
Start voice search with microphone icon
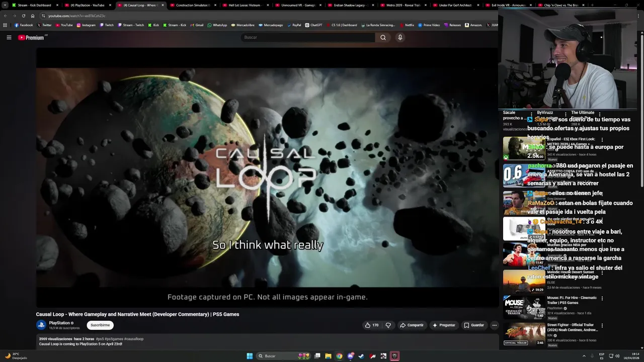(400, 37)
